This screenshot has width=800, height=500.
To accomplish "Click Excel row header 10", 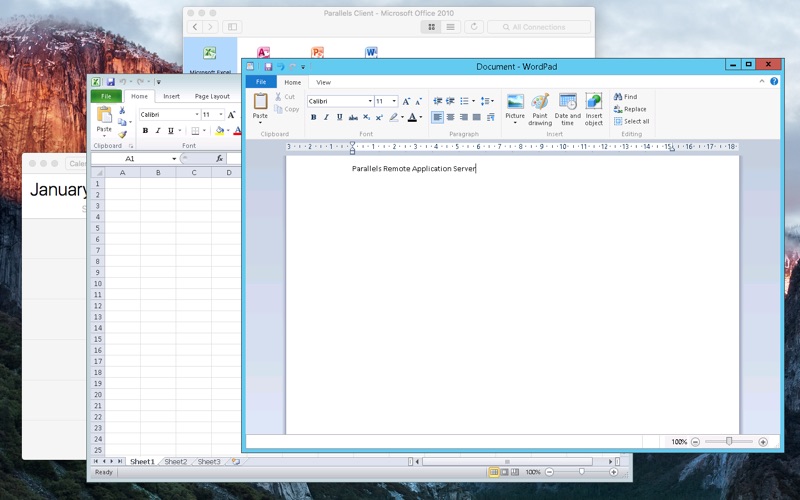I will [x=97, y=284].
